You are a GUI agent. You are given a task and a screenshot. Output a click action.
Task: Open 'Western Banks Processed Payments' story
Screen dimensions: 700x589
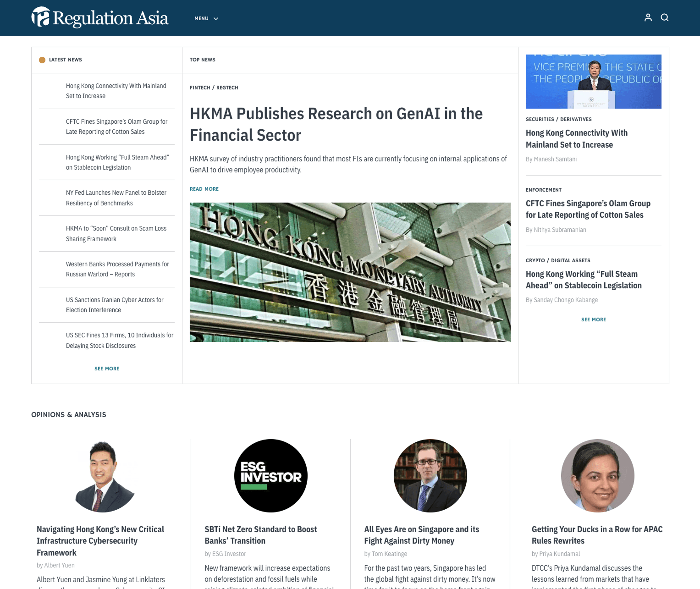(x=118, y=269)
